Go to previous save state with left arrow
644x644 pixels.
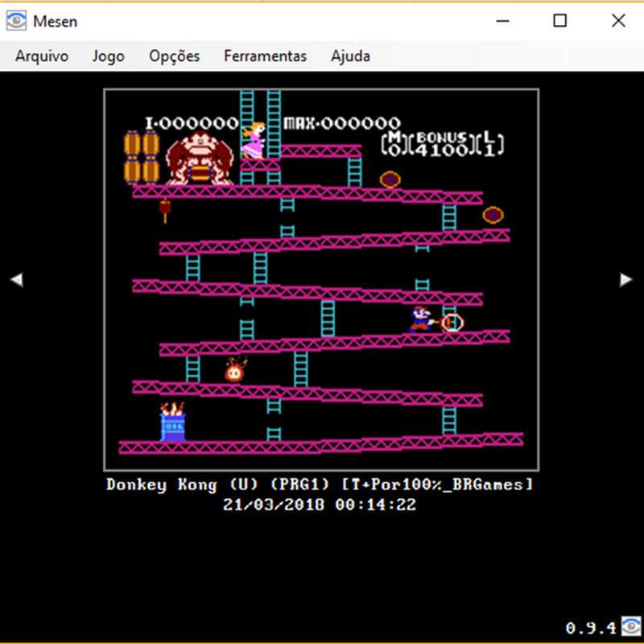click(16, 279)
